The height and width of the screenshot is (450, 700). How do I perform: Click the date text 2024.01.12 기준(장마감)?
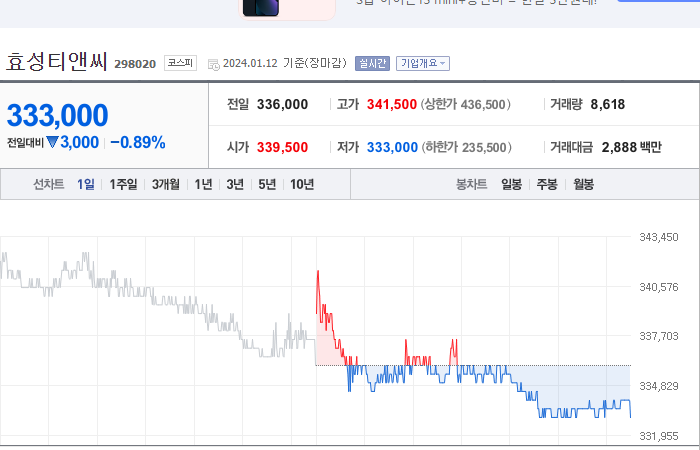click(284, 63)
